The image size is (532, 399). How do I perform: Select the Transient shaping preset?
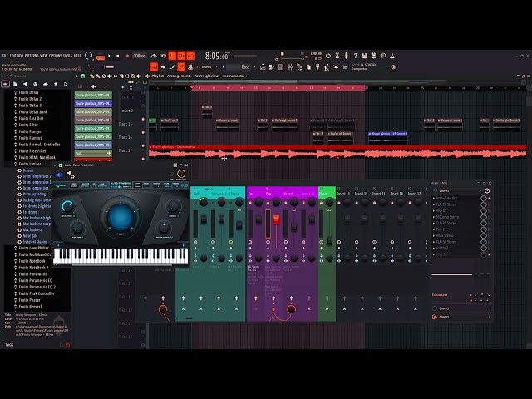click(35, 242)
